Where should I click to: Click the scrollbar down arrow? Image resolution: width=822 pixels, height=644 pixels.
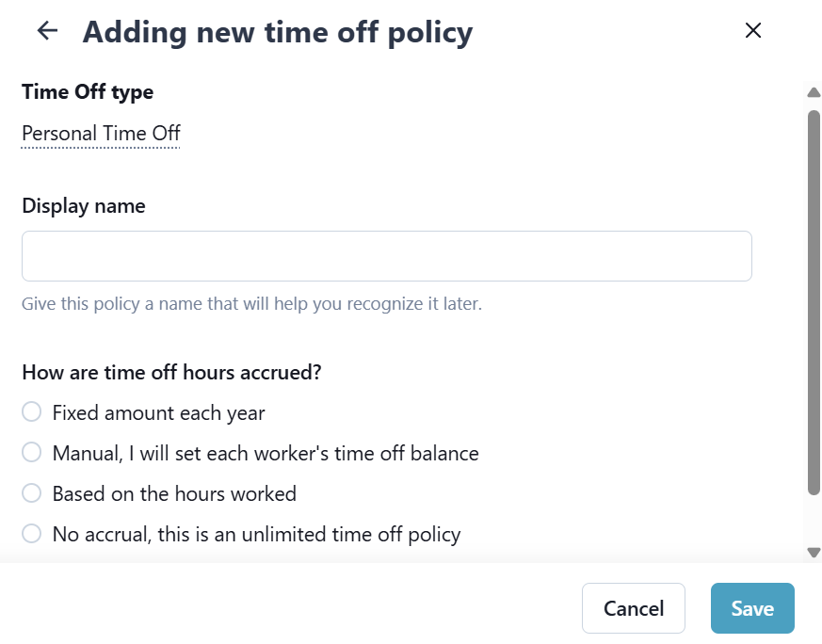pyautogui.click(x=814, y=553)
